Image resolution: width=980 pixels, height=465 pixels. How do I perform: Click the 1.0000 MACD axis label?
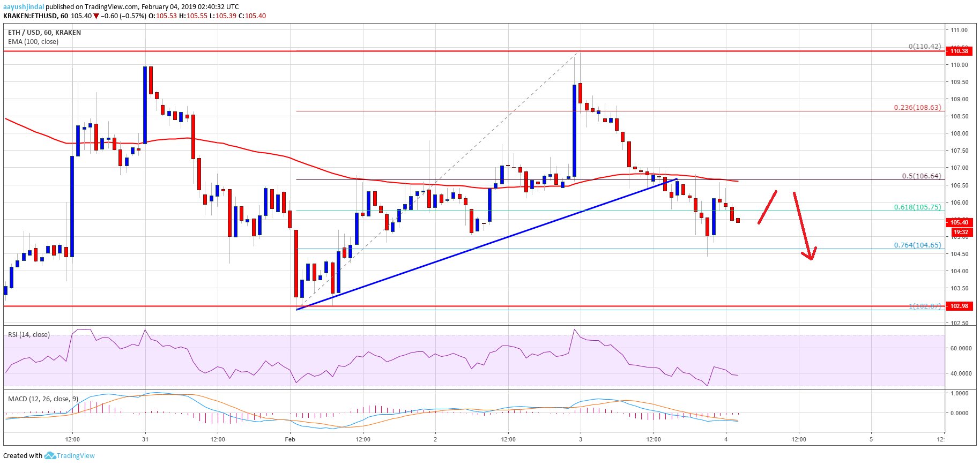pos(959,393)
